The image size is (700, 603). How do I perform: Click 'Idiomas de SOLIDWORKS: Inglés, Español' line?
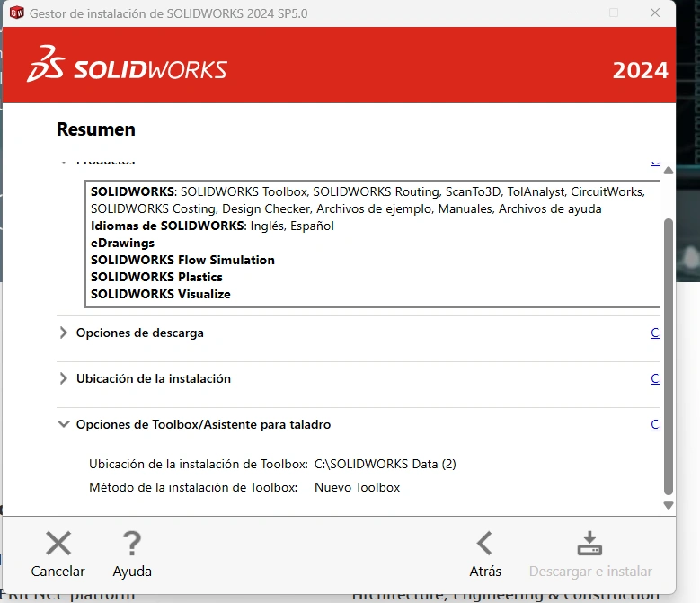(212, 226)
